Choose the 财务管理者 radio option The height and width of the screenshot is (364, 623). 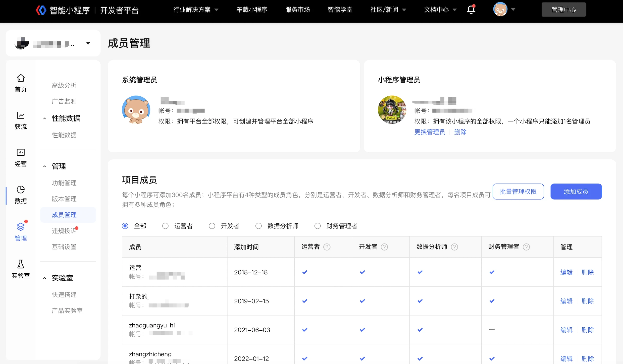coord(318,226)
